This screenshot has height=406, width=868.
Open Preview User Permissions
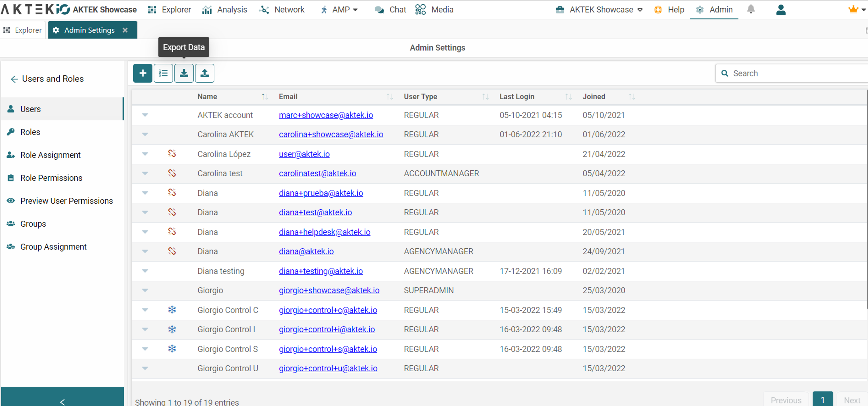62,201
